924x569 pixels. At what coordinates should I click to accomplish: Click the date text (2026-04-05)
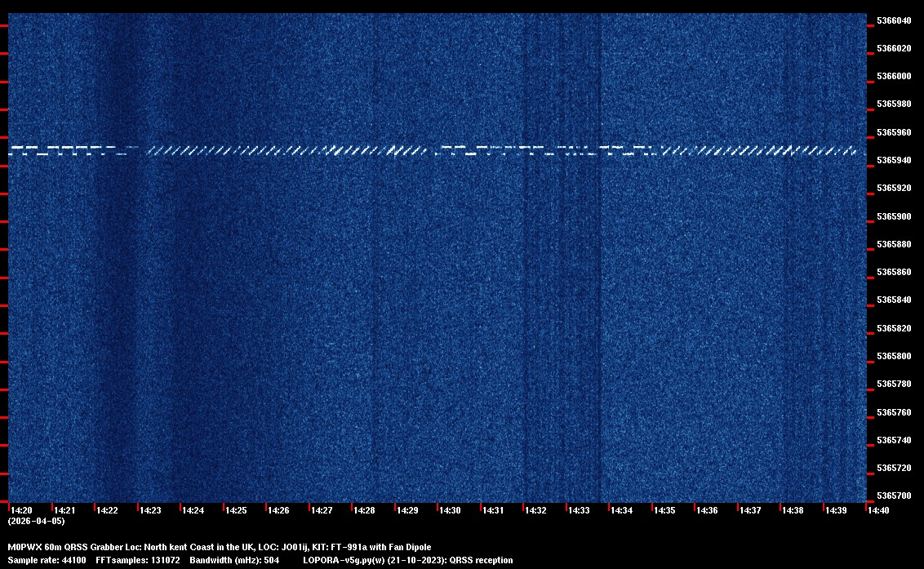pyautogui.click(x=36, y=521)
